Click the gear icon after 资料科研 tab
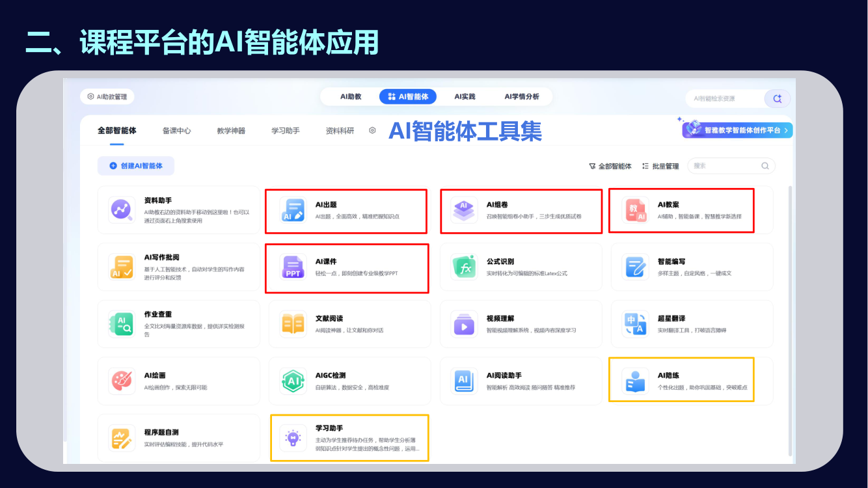 (372, 130)
